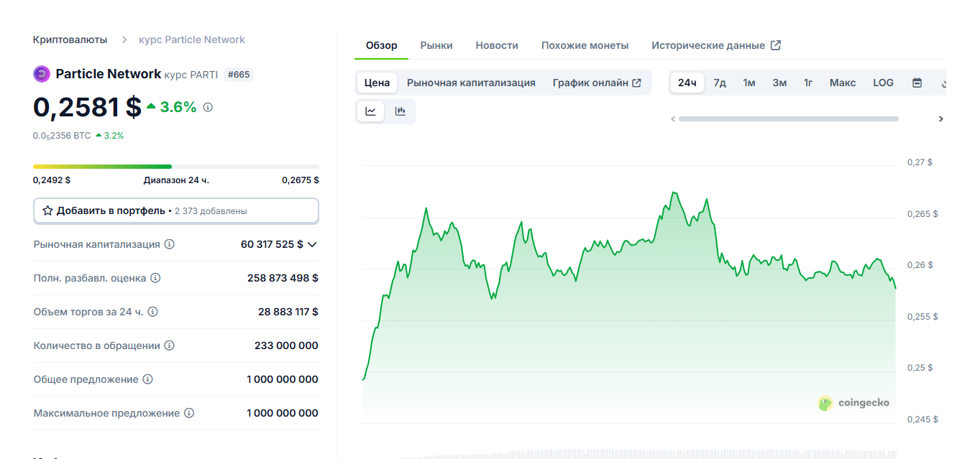
Task: Select the line chart view icon
Action: pyautogui.click(x=371, y=111)
